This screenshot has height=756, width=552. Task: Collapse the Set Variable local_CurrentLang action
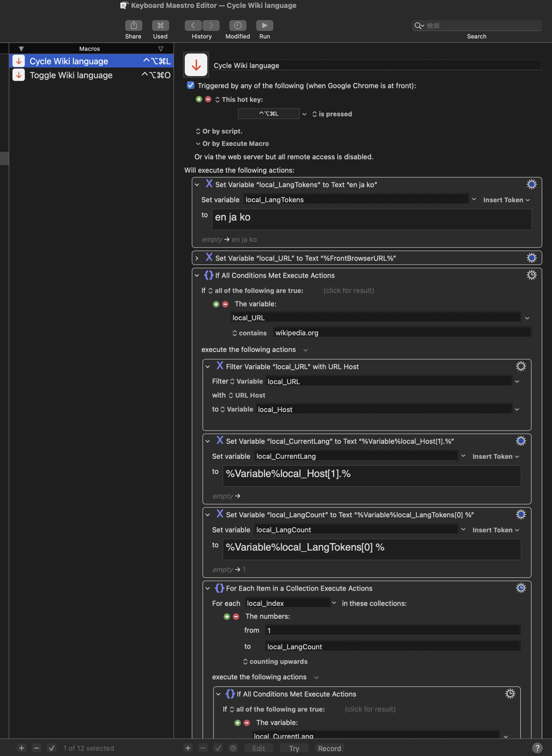pos(208,441)
